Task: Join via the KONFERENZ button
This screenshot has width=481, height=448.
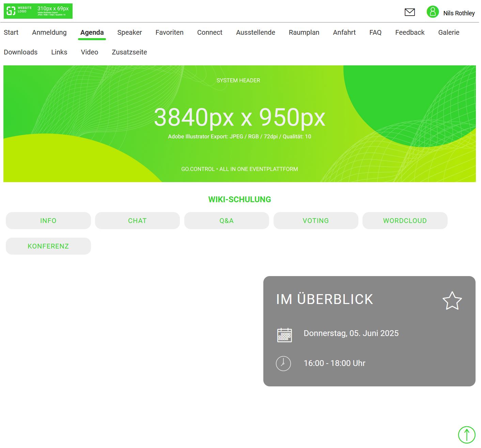Action: click(48, 246)
